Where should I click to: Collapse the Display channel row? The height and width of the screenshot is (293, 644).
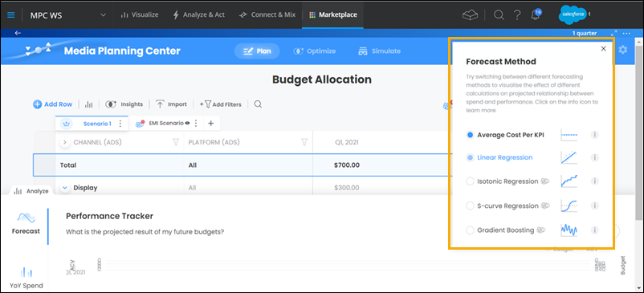[64, 188]
